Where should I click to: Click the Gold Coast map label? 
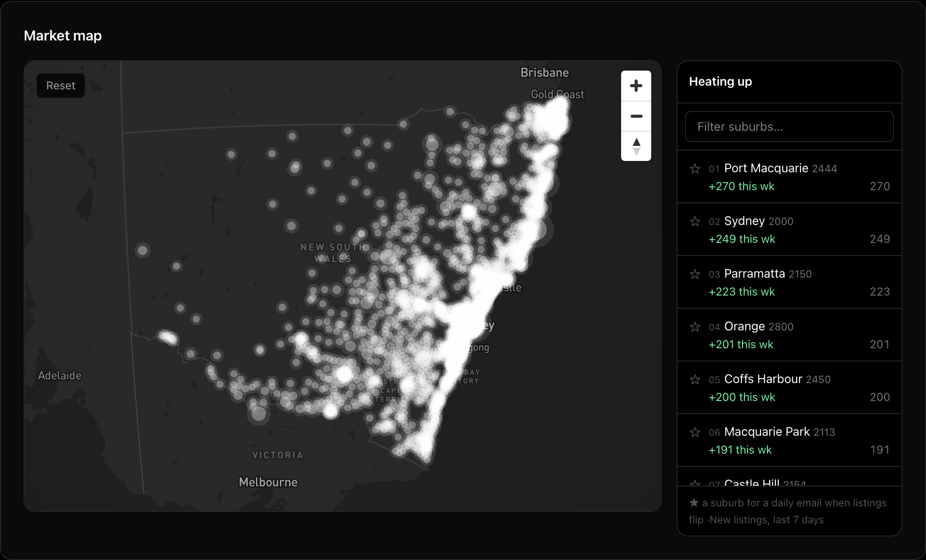[557, 94]
